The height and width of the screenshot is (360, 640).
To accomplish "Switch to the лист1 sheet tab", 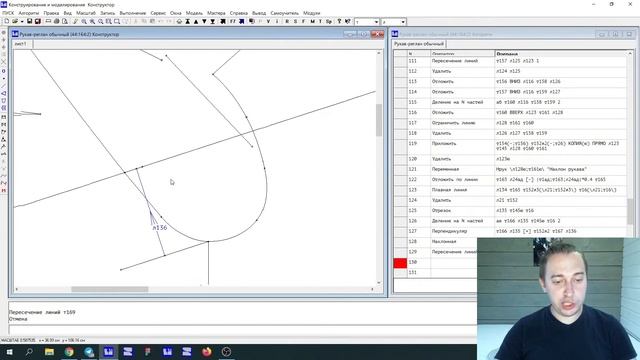I will click(x=20, y=44).
